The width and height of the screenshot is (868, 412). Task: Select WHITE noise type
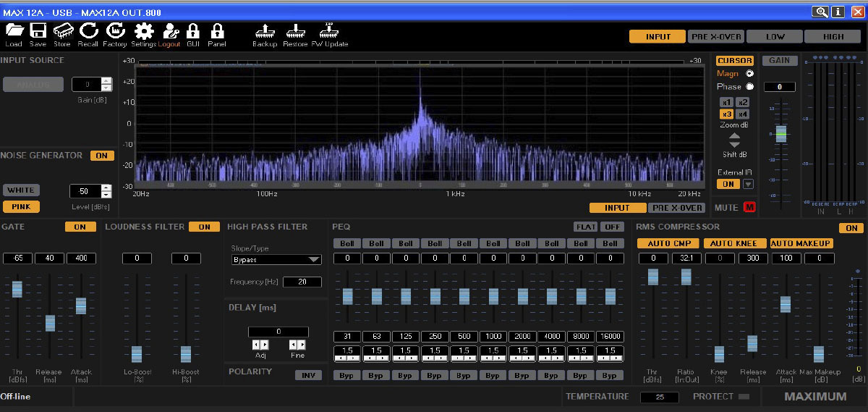tap(21, 190)
